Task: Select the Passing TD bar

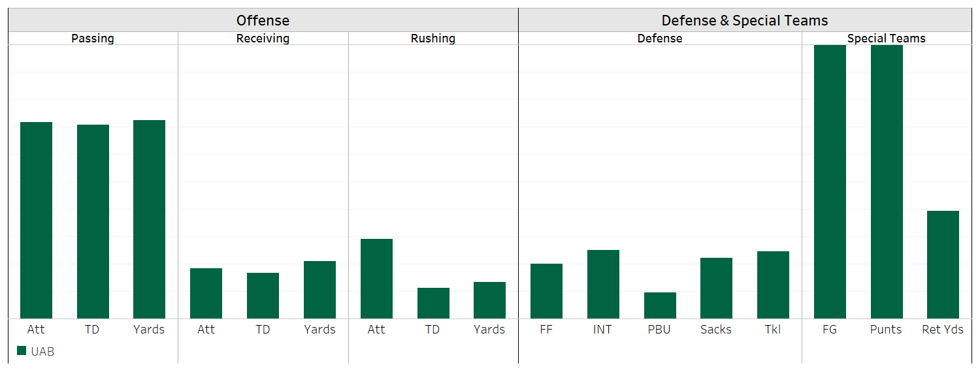Action: (x=93, y=221)
